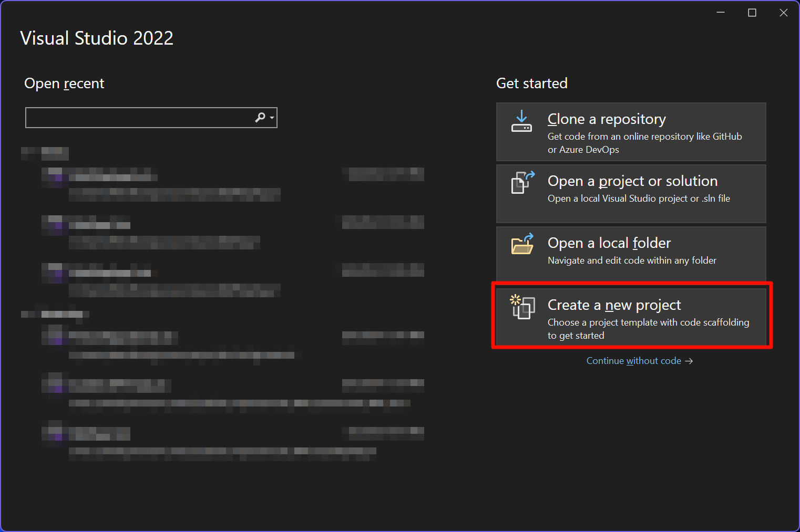Image resolution: width=800 pixels, height=532 pixels.
Task: Click the search magnifier icon in Open recent
Action: click(260, 118)
